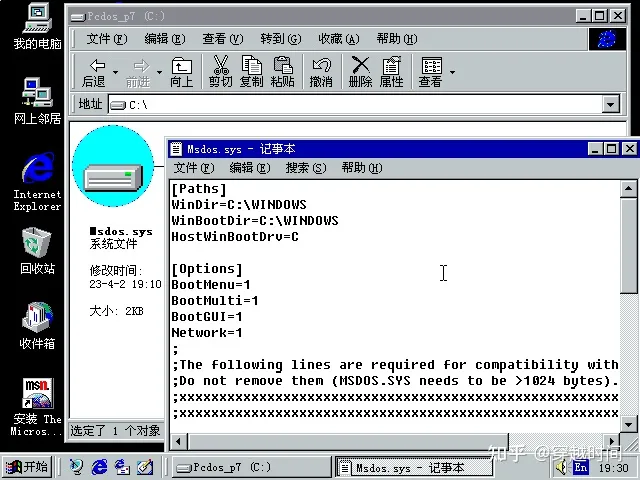The width and height of the screenshot is (640, 480).
Task: Select Recycle Bin (回收站) desktop icon
Action: point(37,251)
